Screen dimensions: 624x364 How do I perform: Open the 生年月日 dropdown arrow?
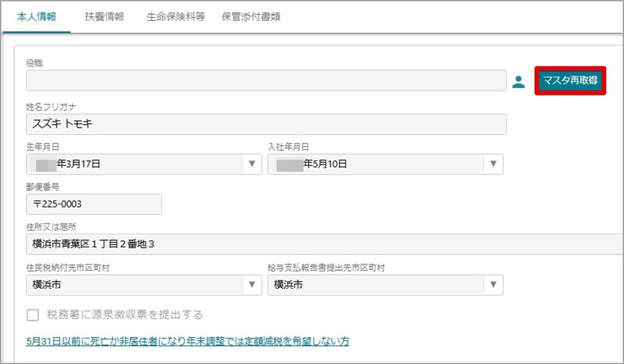tap(252, 164)
